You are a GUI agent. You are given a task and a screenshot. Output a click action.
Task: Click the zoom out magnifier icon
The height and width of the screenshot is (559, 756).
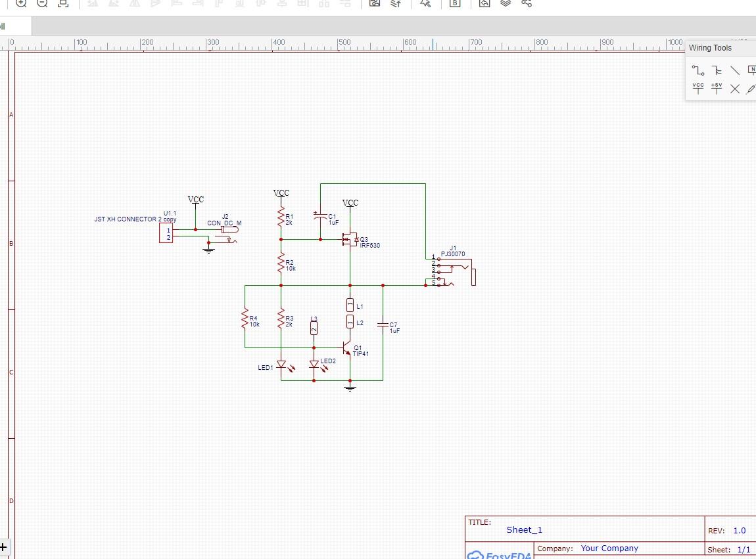point(42,3)
